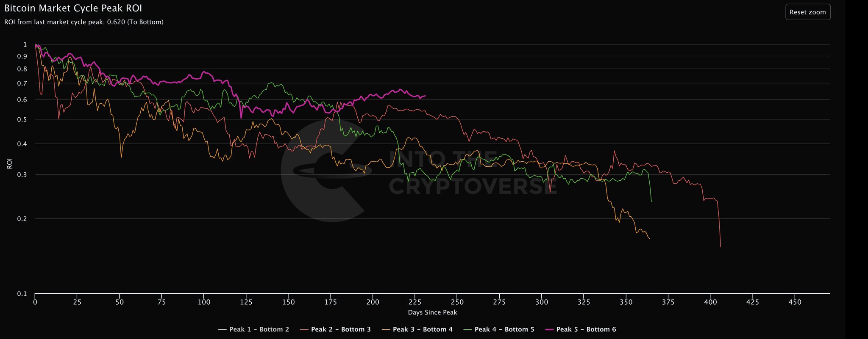Click the y-axis tick label 0.9

[x=22, y=56]
